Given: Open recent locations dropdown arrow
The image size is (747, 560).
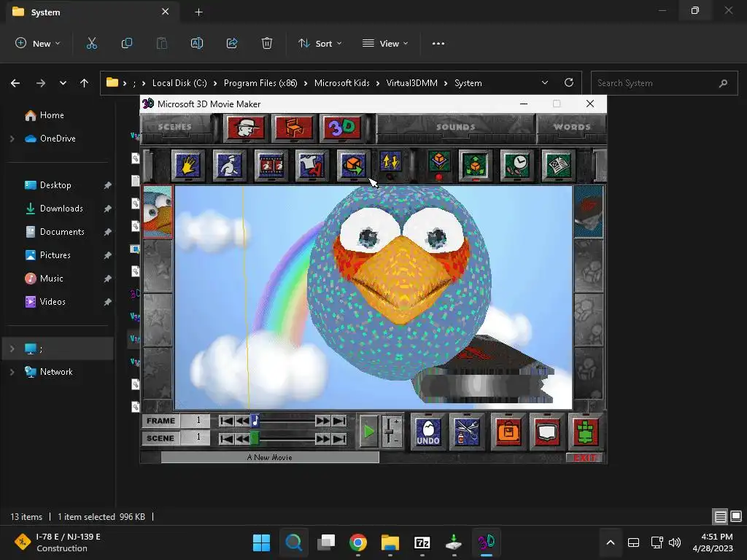Looking at the screenshot, I should [x=63, y=83].
